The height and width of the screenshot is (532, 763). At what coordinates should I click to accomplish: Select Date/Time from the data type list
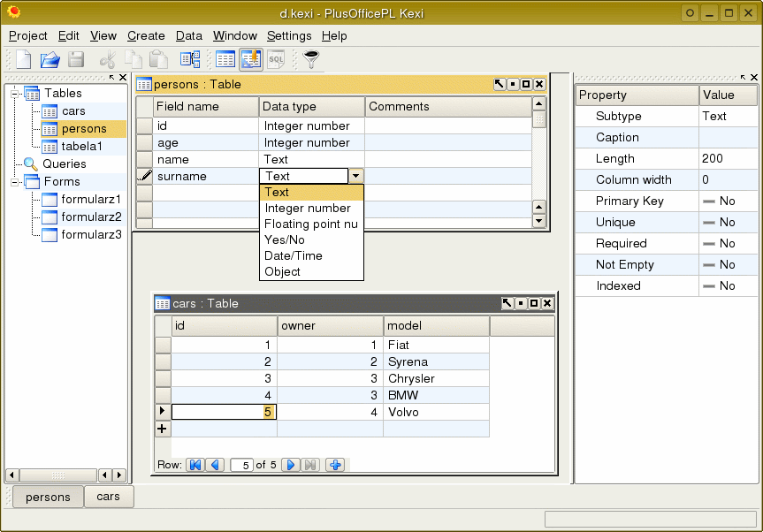point(294,256)
